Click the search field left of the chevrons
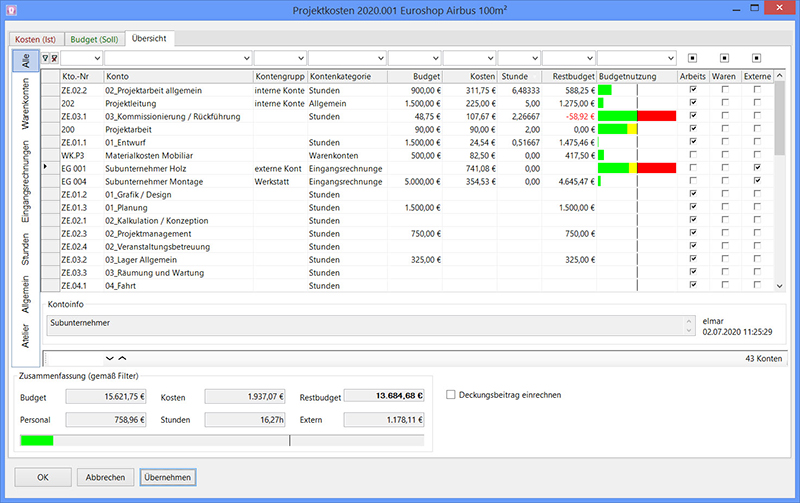The width and height of the screenshot is (800, 503). tap(74, 359)
